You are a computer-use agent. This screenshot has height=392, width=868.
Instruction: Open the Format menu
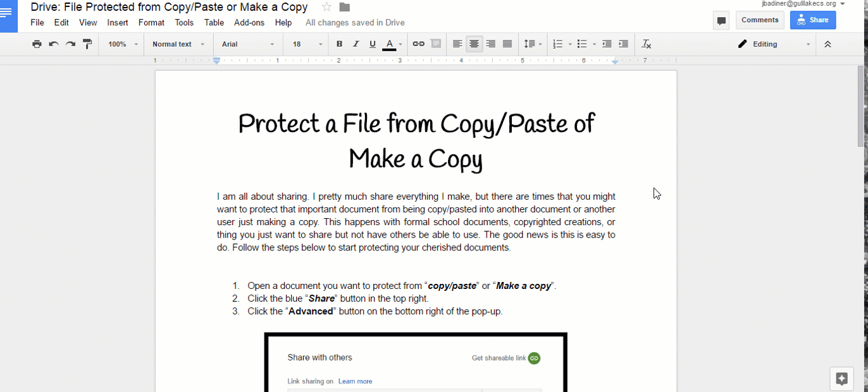point(151,23)
